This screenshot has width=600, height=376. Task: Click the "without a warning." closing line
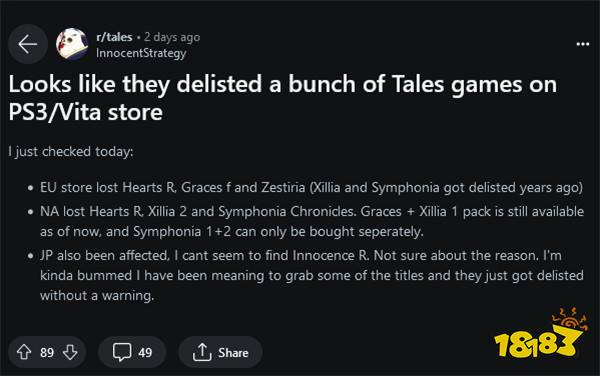point(97,296)
